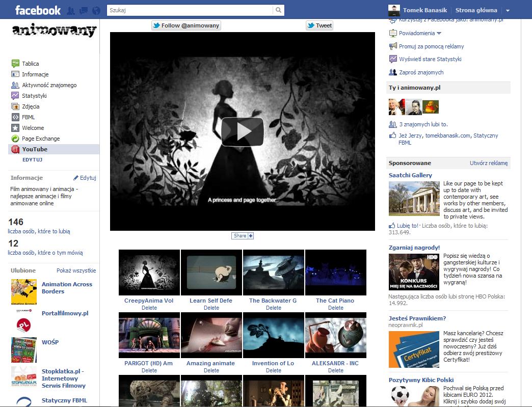Click the plus icon beside Share

coord(251,236)
